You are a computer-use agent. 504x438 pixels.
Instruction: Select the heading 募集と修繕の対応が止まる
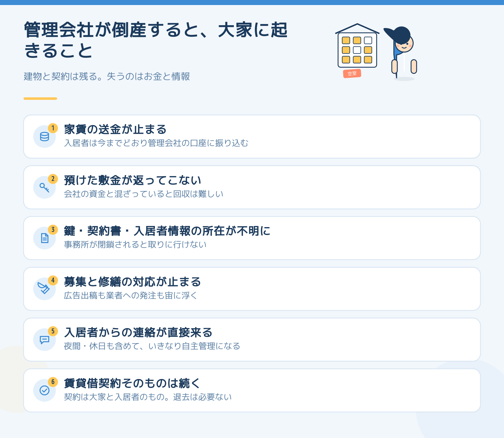coord(133,282)
